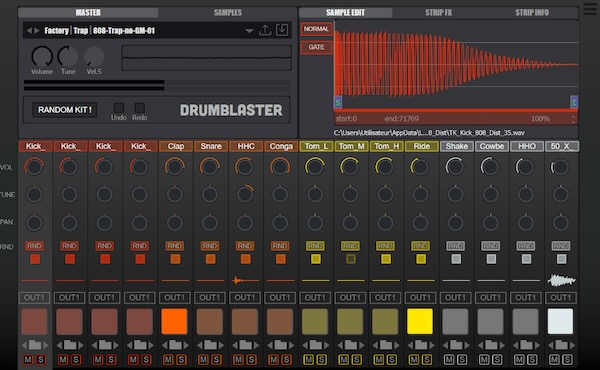Open preset dropdown arrow
This screenshot has height=370, width=600.
(249, 31)
